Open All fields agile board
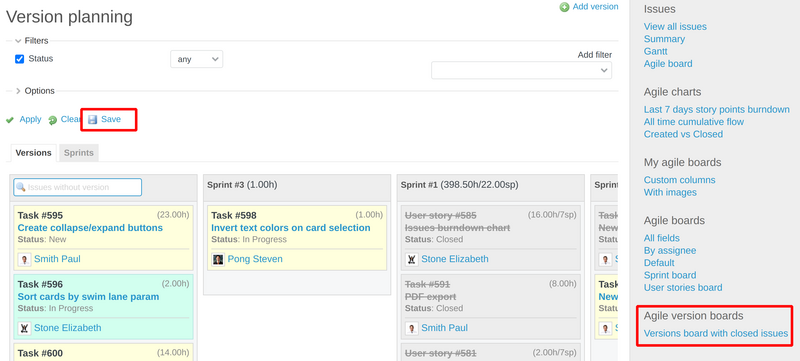 [662, 238]
